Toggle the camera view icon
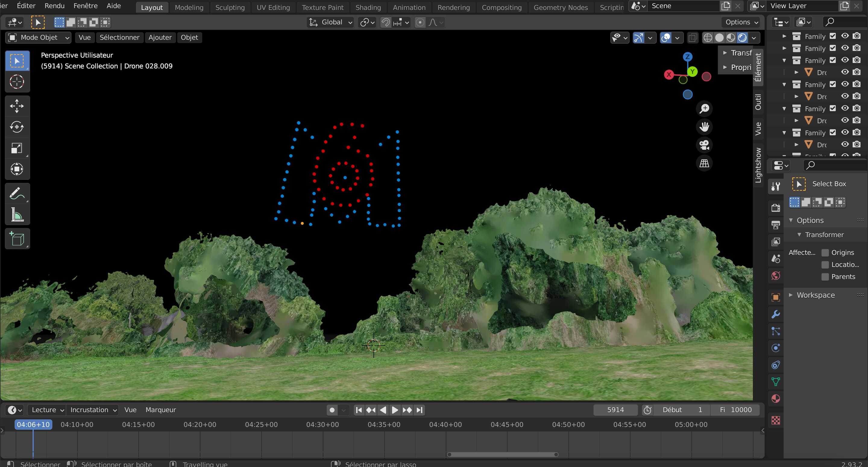868x467 pixels. click(x=704, y=145)
